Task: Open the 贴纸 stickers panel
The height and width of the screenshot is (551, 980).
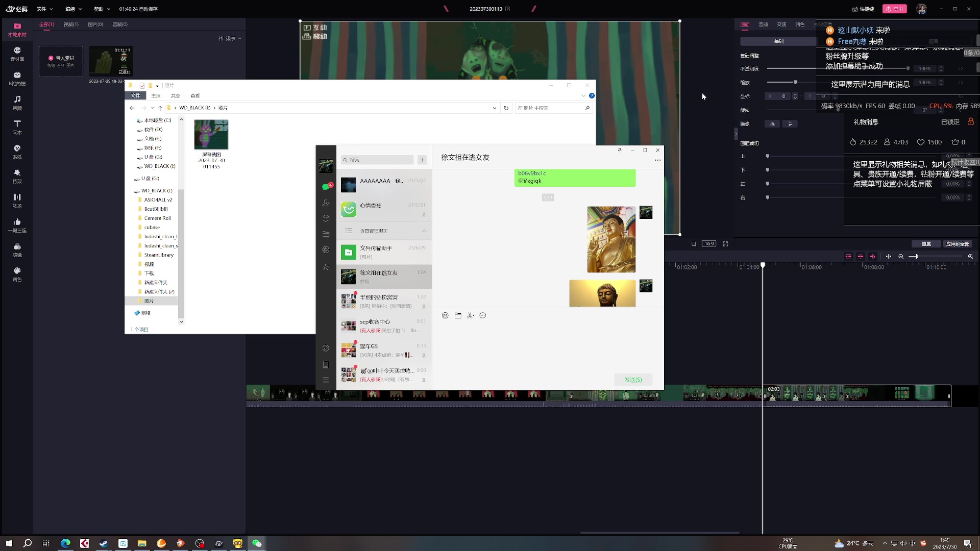Action: [17, 152]
